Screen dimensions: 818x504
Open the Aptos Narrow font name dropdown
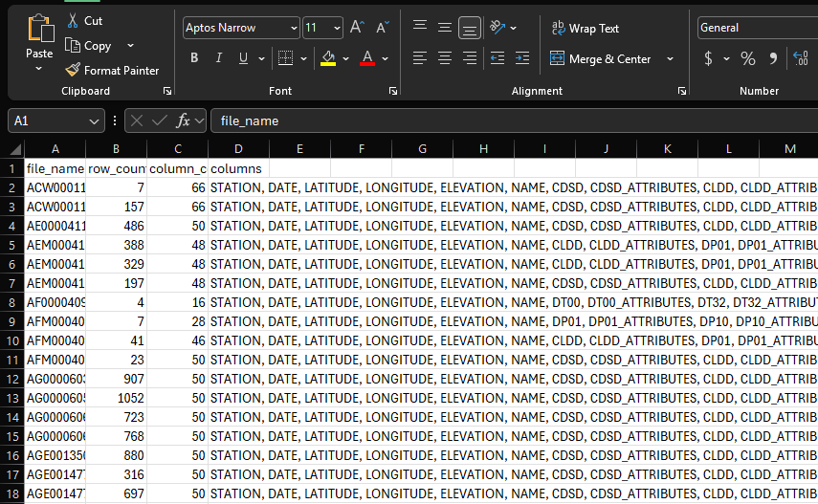294,28
